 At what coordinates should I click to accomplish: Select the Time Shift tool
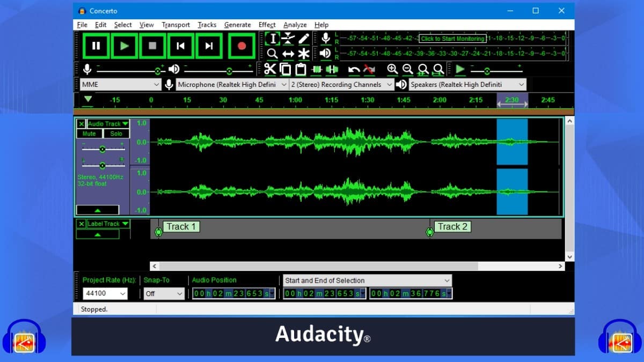(x=288, y=53)
